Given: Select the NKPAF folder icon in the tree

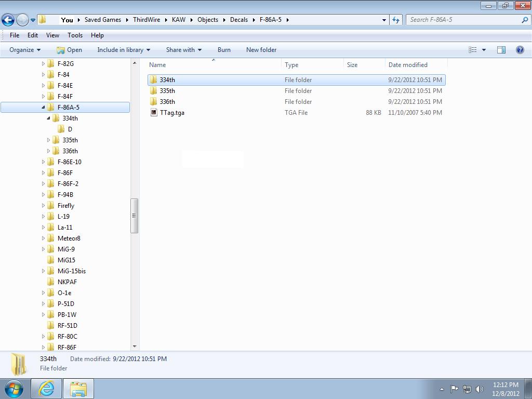Looking at the screenshot, I should (50, 282).
